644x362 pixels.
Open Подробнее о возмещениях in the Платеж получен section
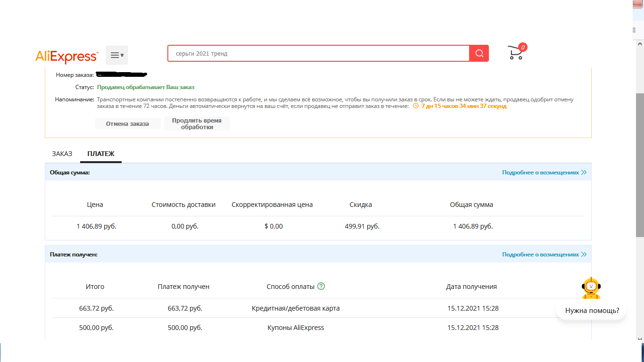tap(544, 255)
